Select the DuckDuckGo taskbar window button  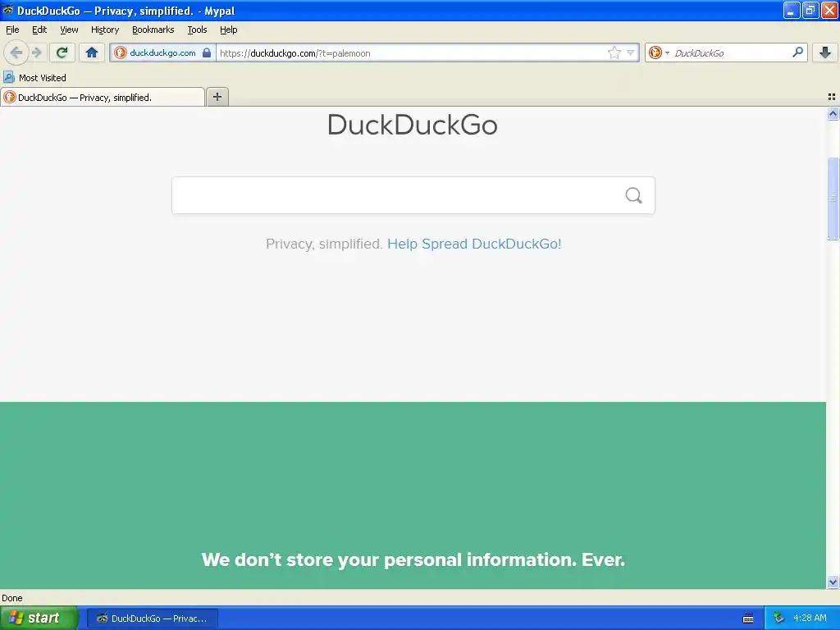[x=152, y=619]
